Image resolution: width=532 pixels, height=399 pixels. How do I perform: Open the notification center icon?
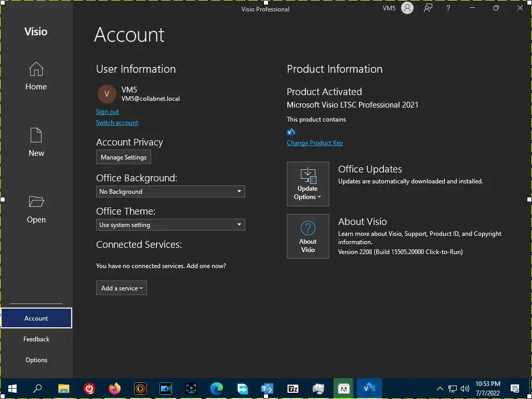515,389
